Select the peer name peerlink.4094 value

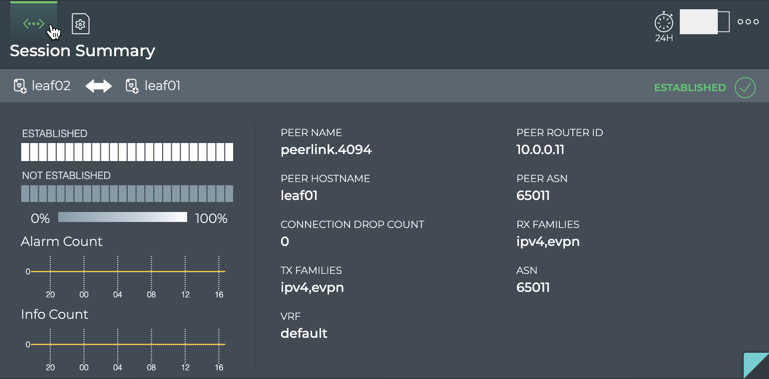click(x=326, y=150)
